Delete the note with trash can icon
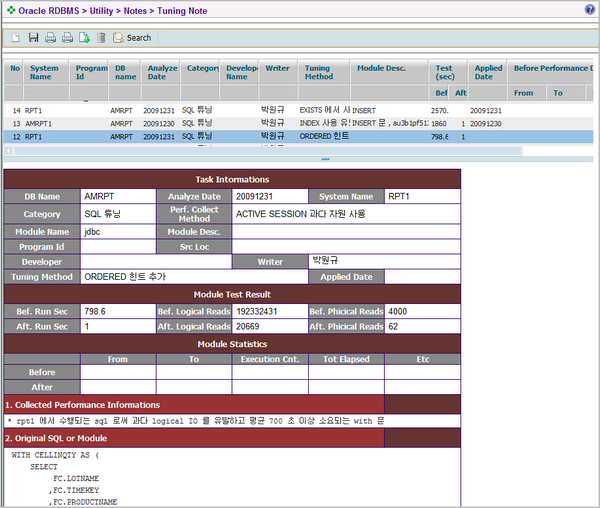This screenshot has height=508, width=600. (x=101, y=37)
